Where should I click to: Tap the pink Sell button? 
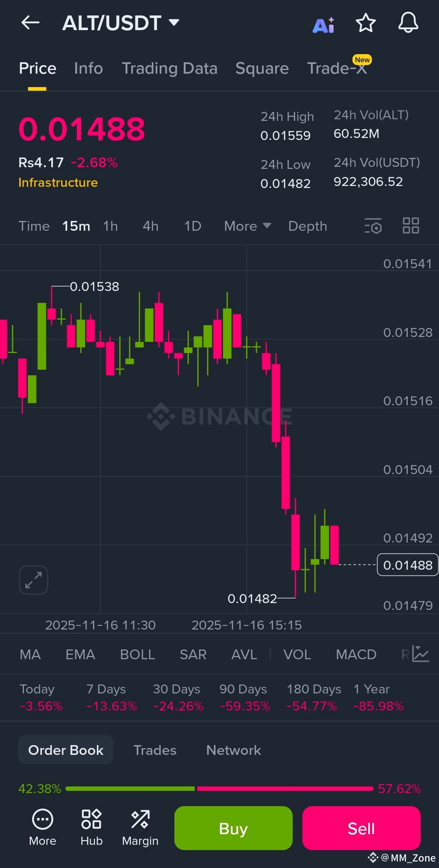pyautogui.click(x=361, y=828)
